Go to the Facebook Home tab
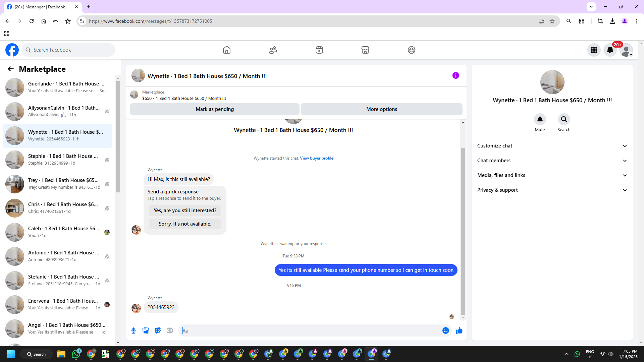This screenshot has width=644, height=362. [x=227, y=50]
